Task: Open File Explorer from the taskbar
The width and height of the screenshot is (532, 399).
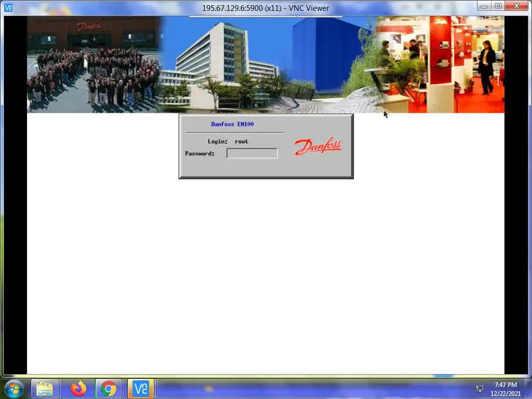Action: point(45,389)
